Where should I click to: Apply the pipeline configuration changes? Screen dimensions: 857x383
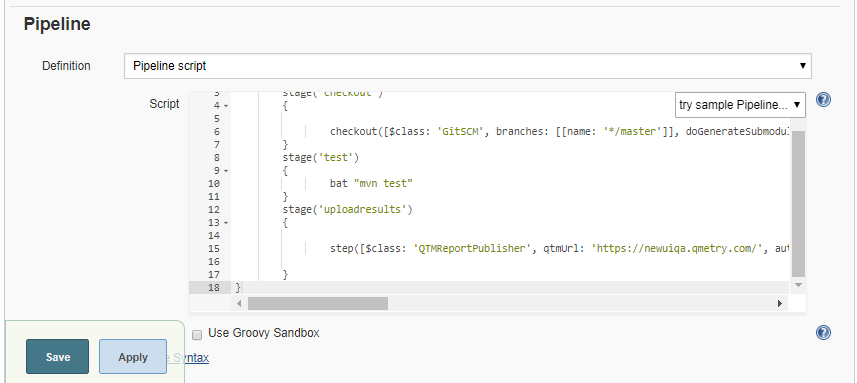coord(133,357)
